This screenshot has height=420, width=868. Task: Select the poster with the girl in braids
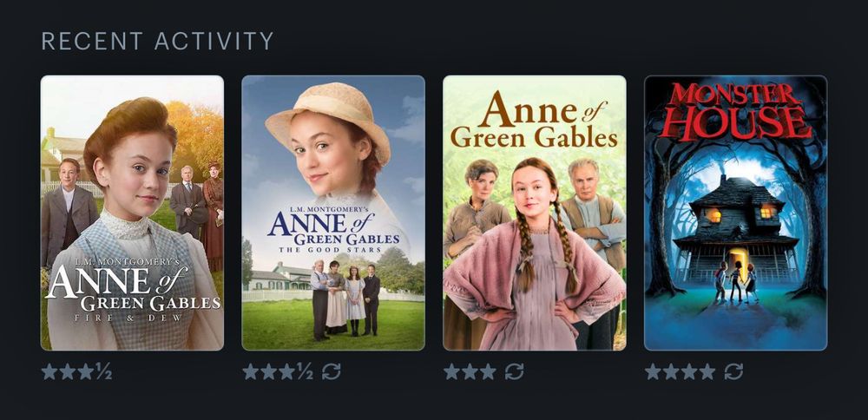tap(535, 213)
